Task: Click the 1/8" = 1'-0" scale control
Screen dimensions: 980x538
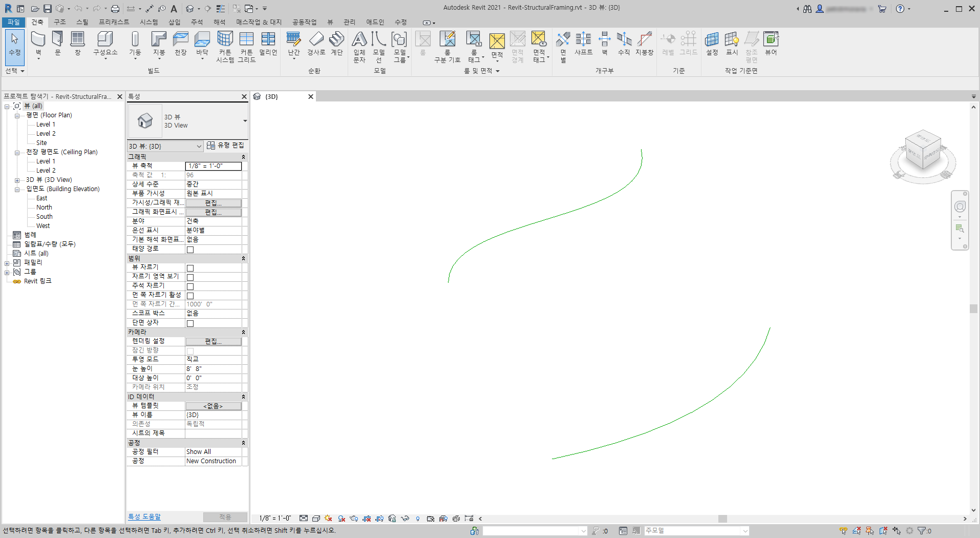Action: coord(274,518)
